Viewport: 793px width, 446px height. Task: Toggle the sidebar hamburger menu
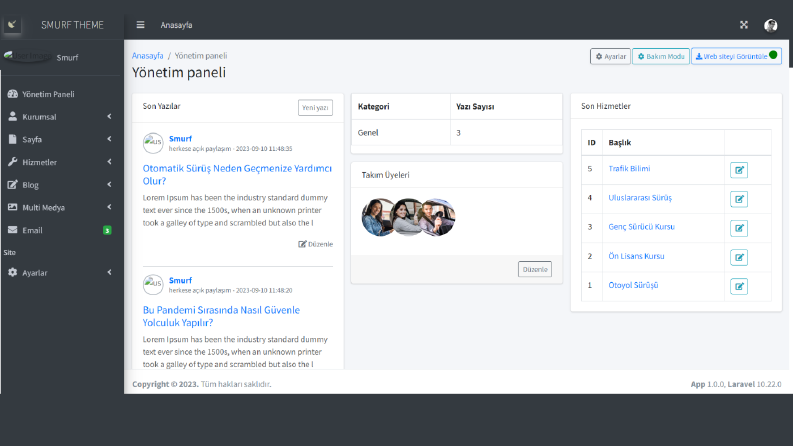[x=140, y=25]
